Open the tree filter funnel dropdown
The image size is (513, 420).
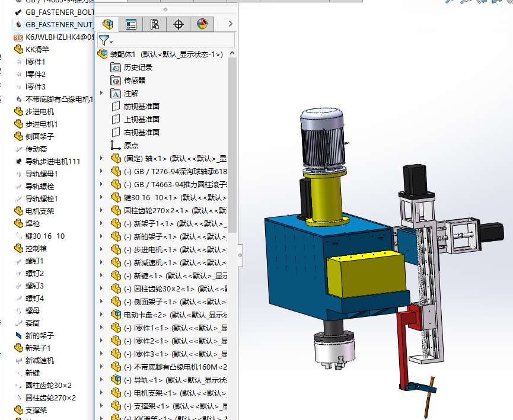pyautogui.click(x=106, y=40)
